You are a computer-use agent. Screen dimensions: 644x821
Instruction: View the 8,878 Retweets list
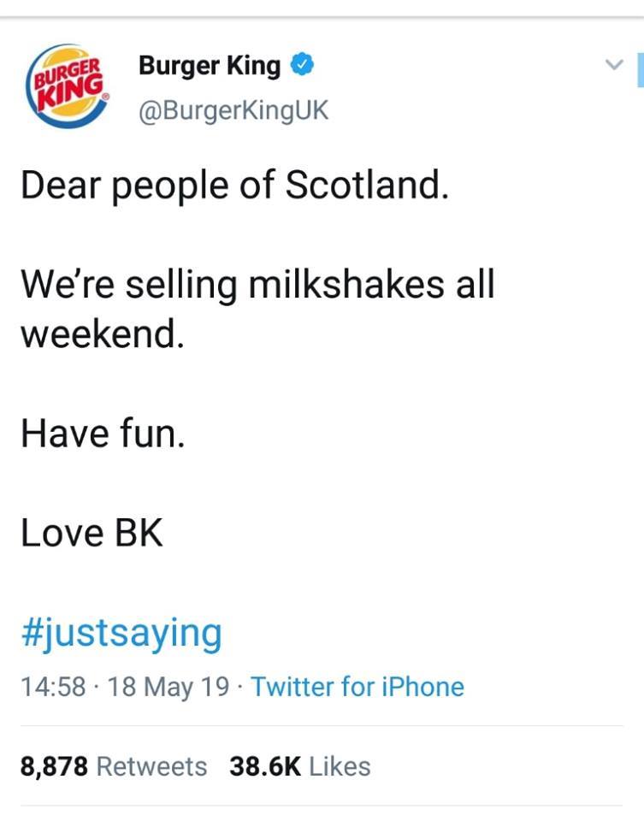[114, 766]
